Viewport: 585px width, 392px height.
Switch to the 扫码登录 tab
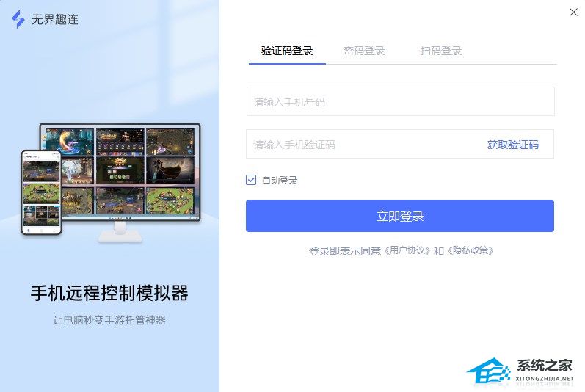(441, 51)
